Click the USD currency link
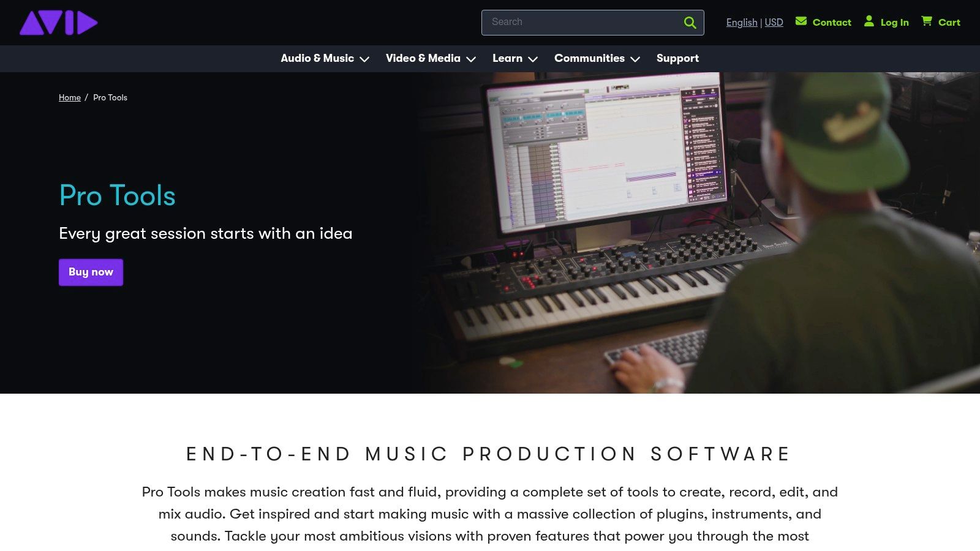This screenshot has height=551, width=980. pos(774,22)
